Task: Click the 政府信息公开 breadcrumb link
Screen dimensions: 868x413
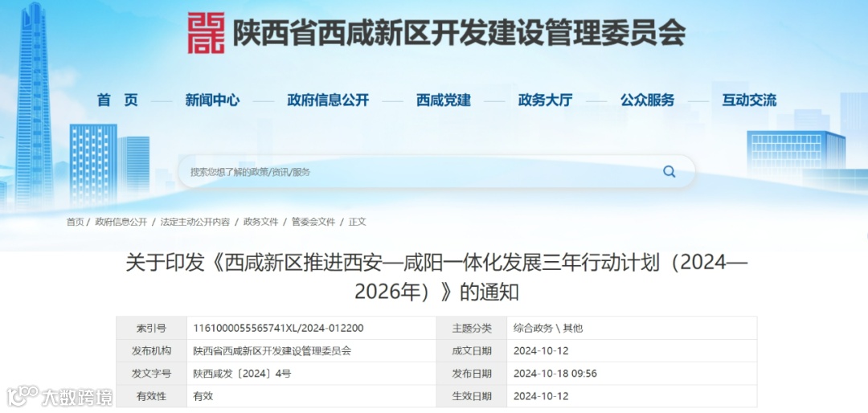Action: tap(121, 222)
